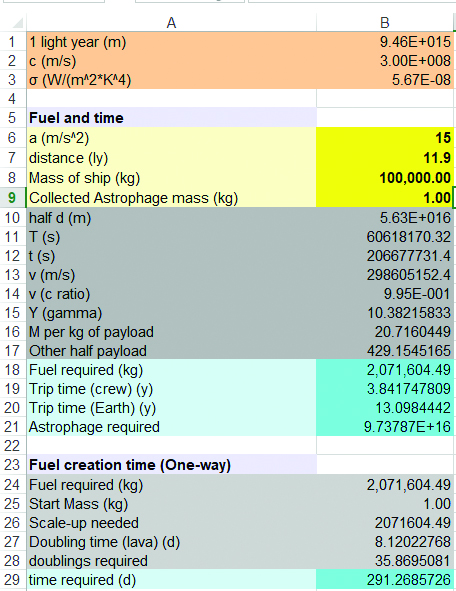Viewport: 456px width, 591px height.
Task: Click cell 'Mass of ship (kg)'
Action: (171, 178)
